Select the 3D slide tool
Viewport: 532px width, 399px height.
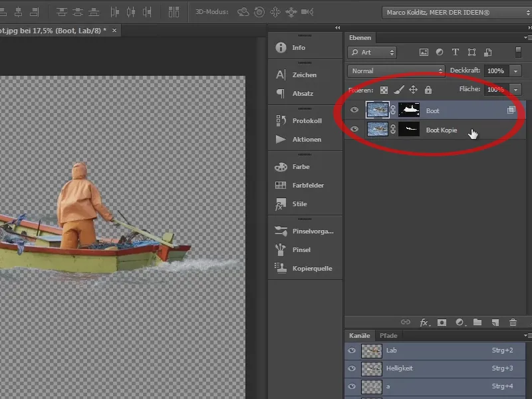pyautogui.click(x=291, y=13)
